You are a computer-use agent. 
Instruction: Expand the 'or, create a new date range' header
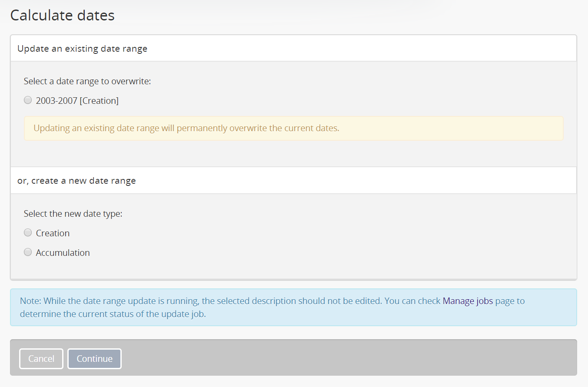[x=76, y=181]
